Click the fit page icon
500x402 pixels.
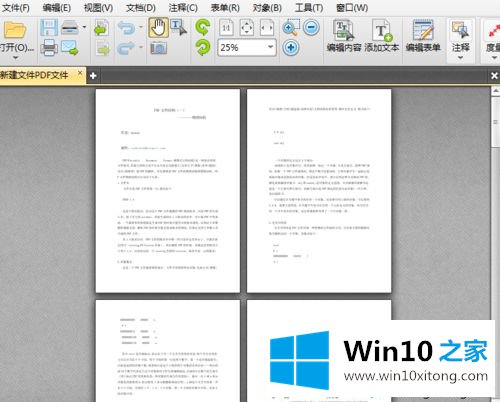click(x=247, y=28)
